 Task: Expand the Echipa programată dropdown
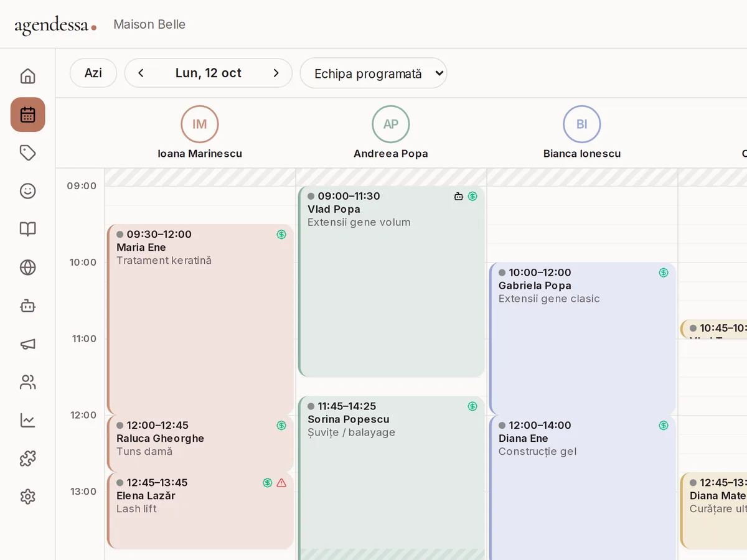pos(374,73)
